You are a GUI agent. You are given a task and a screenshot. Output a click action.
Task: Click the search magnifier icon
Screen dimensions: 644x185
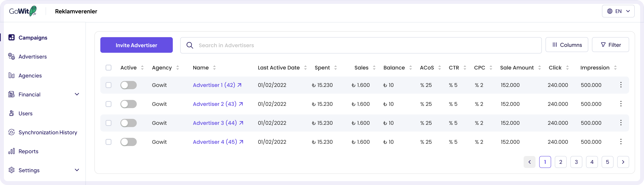(190, 45)
